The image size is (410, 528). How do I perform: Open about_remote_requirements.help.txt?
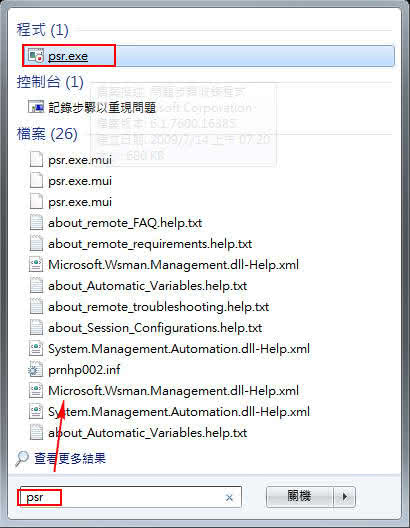tap(150, 243)
